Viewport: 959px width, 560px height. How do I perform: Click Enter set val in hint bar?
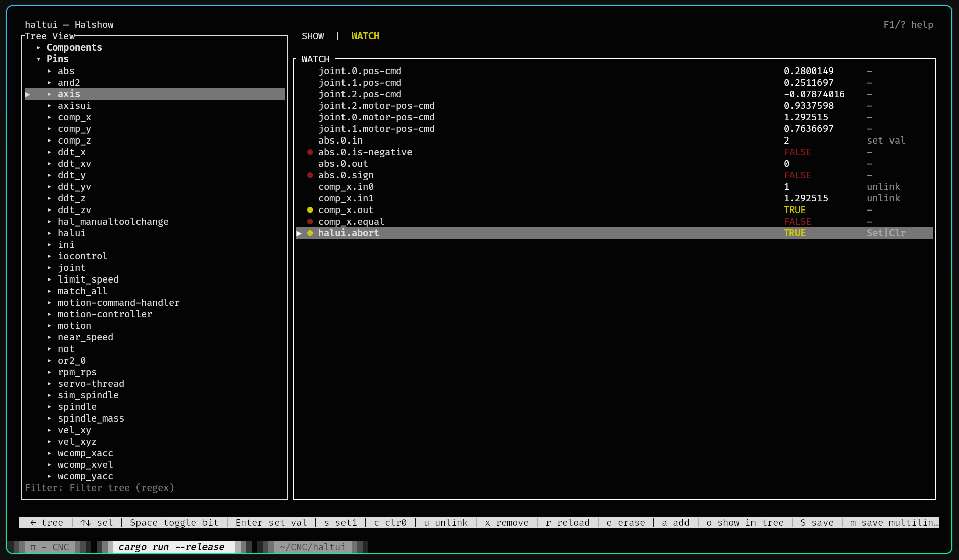271,523
